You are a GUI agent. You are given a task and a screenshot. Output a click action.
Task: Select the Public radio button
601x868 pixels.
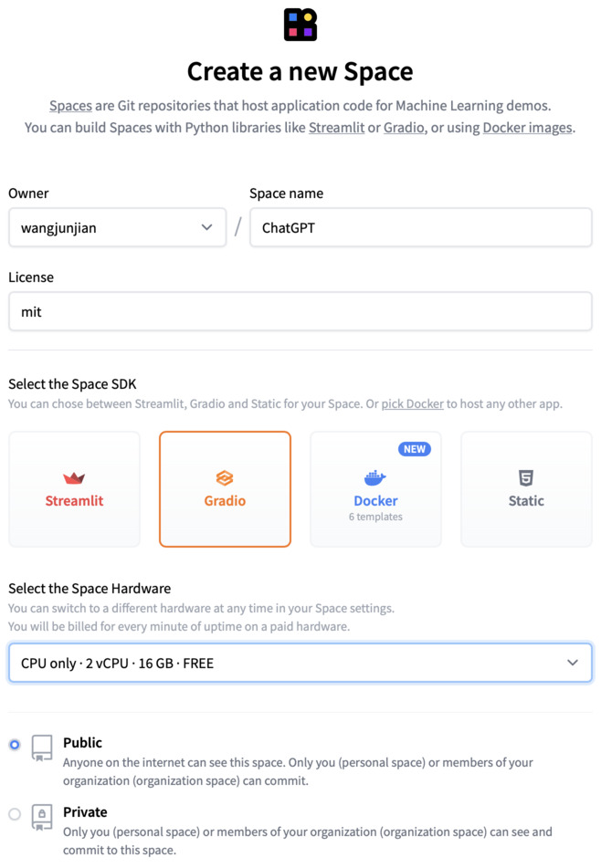click(x=15, y=745)
